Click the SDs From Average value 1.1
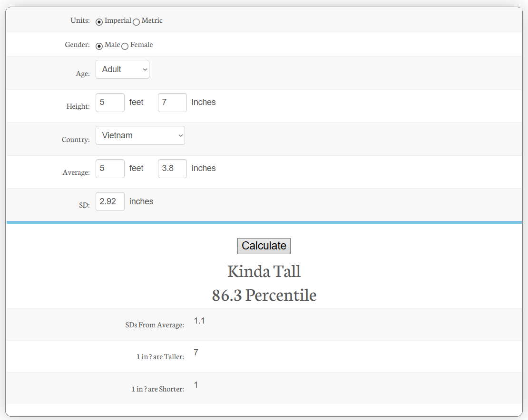This screenshot has height=420, width=528. pyautogui.click(x=199, y=321)
